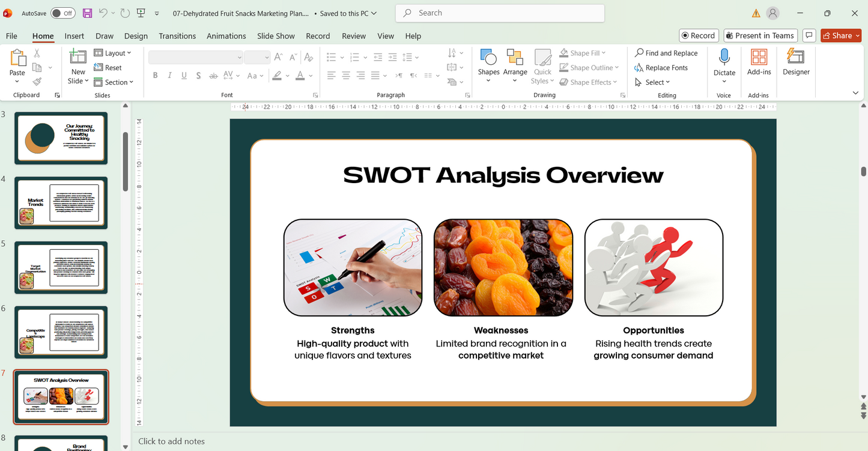Open the Designer pane
Screen dimensions: 868x451
pyautogui.click(x=796, y=62)
